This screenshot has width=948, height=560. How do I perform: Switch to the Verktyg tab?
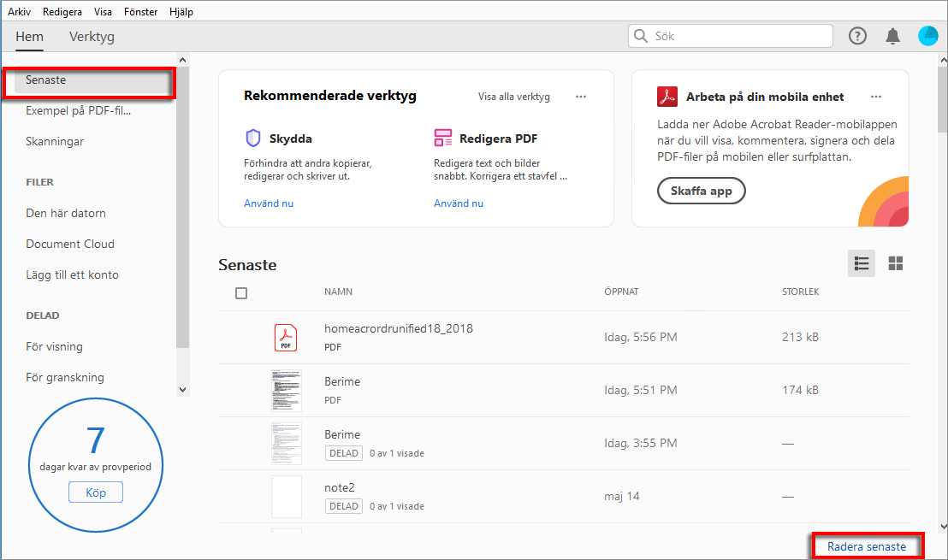pyautogui.click(x=92, y=37)
